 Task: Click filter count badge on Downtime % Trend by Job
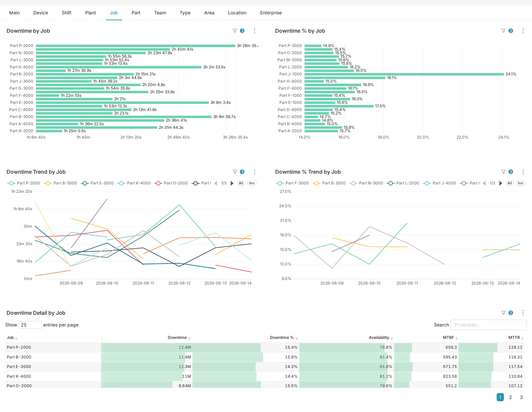(511, 172)
